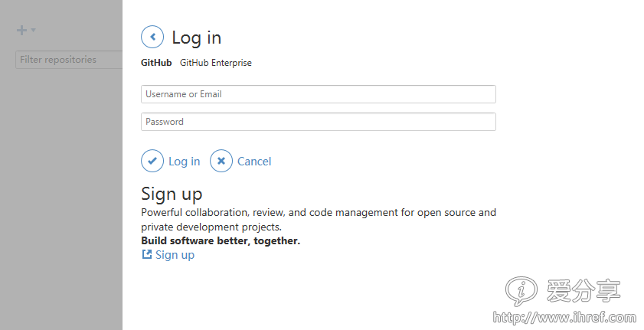The width and height of the screenshot is (644, 330).
Task: Click the Cancel button text
Action: click(254, 162)
